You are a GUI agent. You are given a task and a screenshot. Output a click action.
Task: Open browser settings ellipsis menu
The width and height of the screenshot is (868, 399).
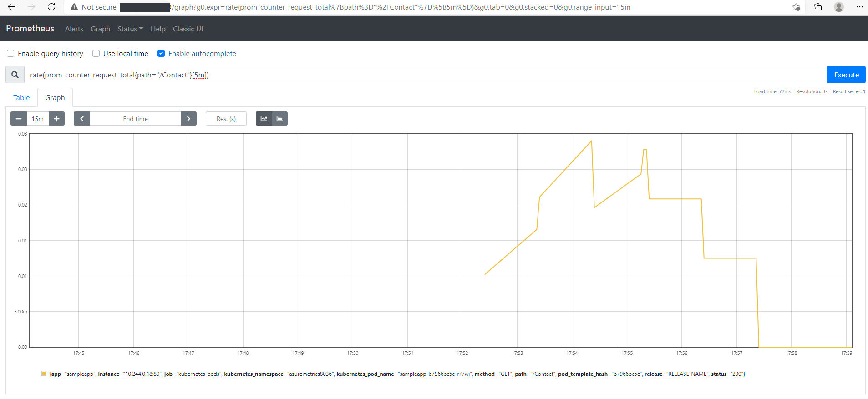coord(859,7)
